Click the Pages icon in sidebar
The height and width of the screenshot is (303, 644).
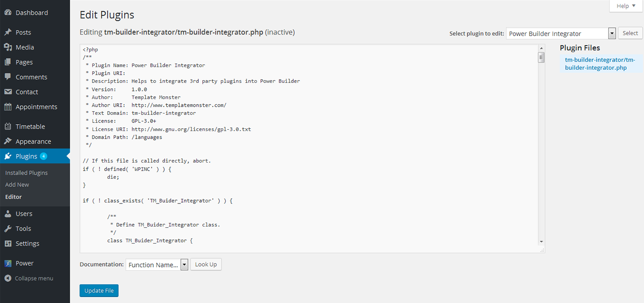[8, 62]
